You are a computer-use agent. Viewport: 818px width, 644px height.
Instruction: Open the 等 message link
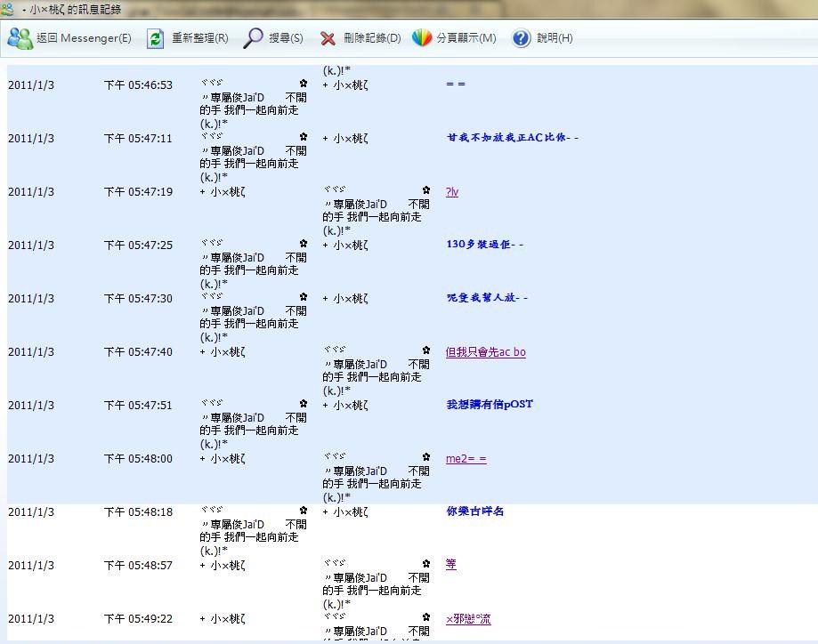coord(450,564)
